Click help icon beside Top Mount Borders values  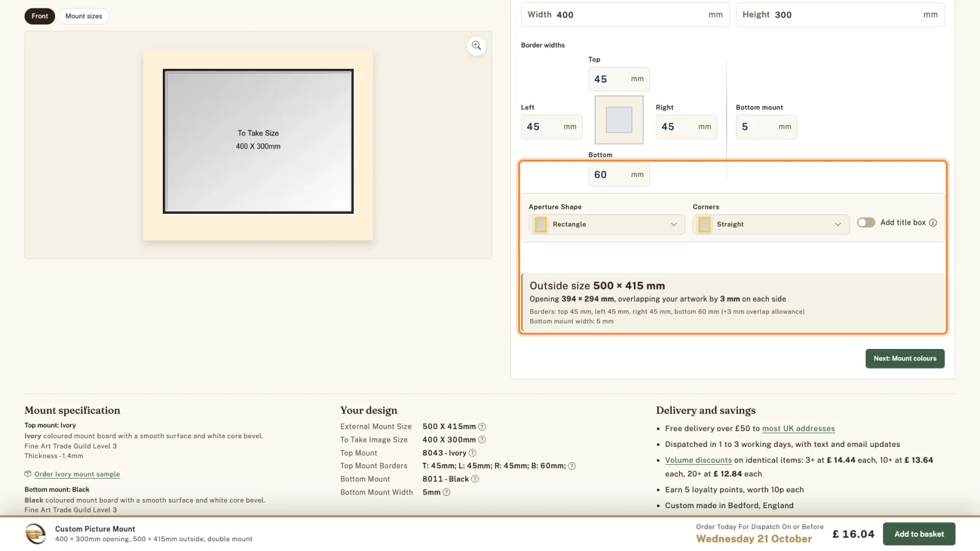tap(571, 466)
